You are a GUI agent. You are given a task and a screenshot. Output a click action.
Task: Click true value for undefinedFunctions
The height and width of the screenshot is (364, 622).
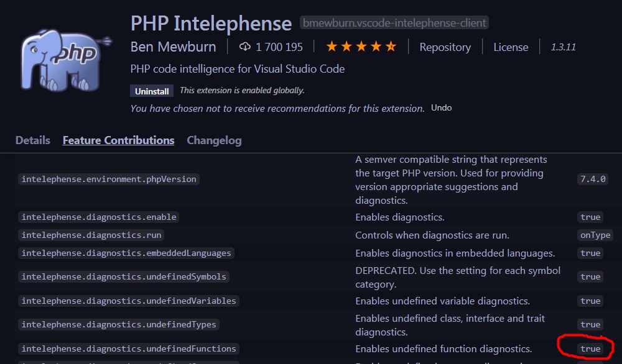tap(590, 348)
